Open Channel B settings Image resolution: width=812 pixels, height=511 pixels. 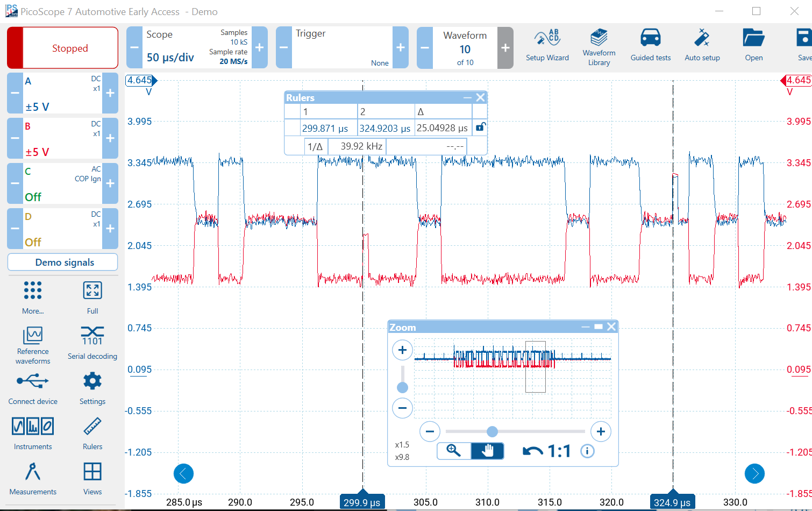point(62,138)
